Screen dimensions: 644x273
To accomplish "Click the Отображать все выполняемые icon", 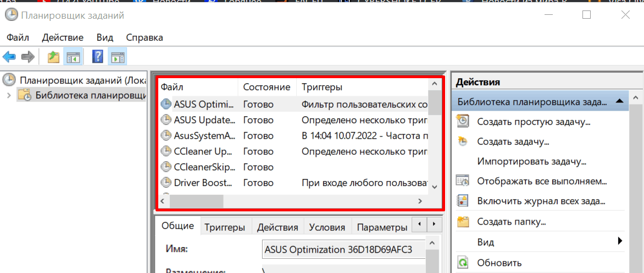I will tap(463, 181).
